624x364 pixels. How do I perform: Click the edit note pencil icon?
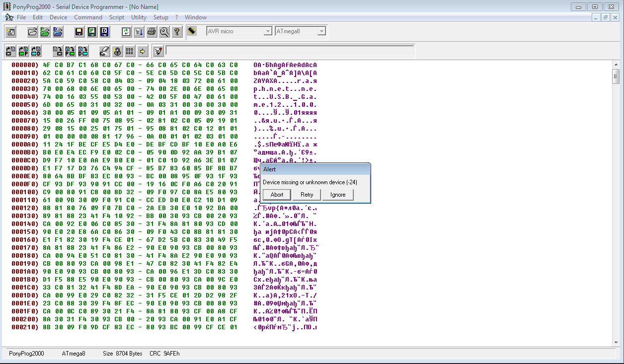tap(158, 51)
